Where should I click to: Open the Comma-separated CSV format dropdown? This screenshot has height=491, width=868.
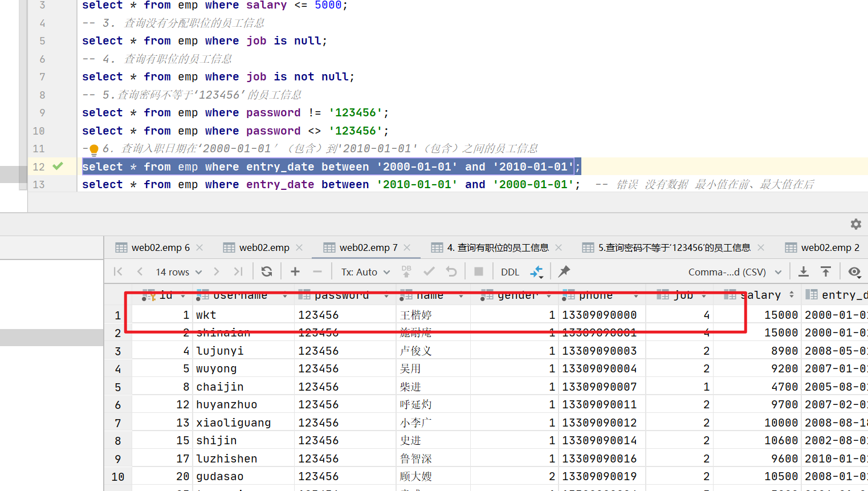(x=734, y=272)
